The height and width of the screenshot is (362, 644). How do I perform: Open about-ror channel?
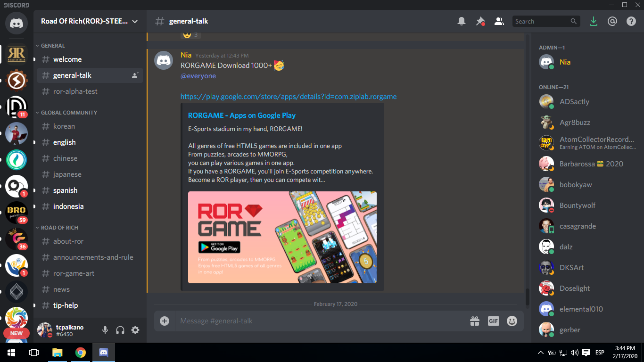pyautogui.click(x=90, y=241)
